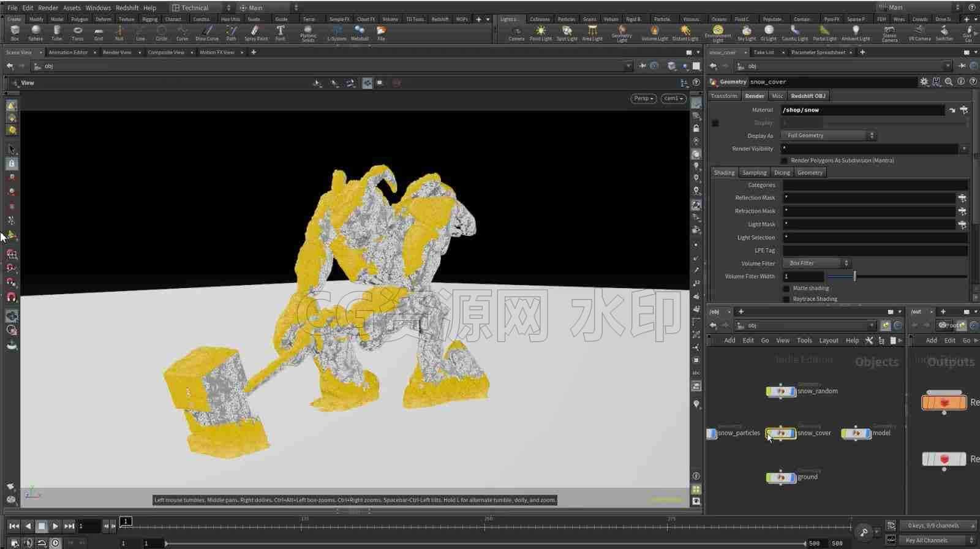This screenshot has width=980, height=549.
Task: Open the Windows menu
Action: (98, 8)
